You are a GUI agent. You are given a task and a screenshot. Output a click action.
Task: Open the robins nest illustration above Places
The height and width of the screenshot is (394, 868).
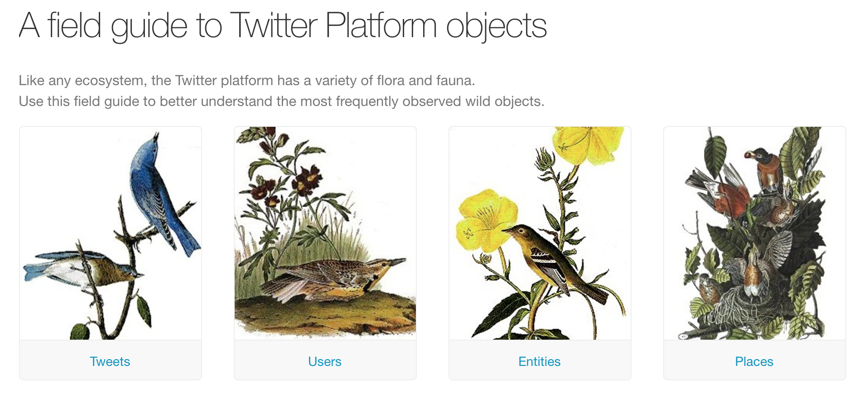[755, 233]
